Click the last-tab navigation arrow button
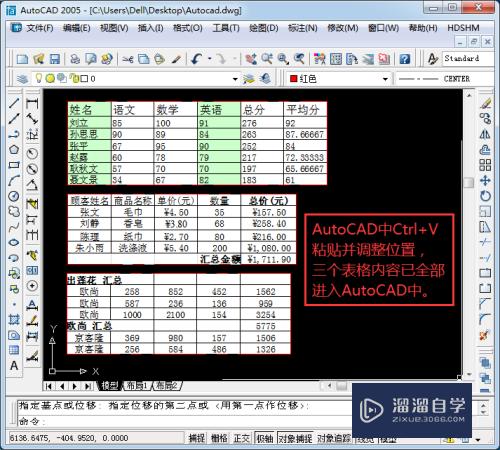This screenshot has width=500, height=450. pos(87,386)
